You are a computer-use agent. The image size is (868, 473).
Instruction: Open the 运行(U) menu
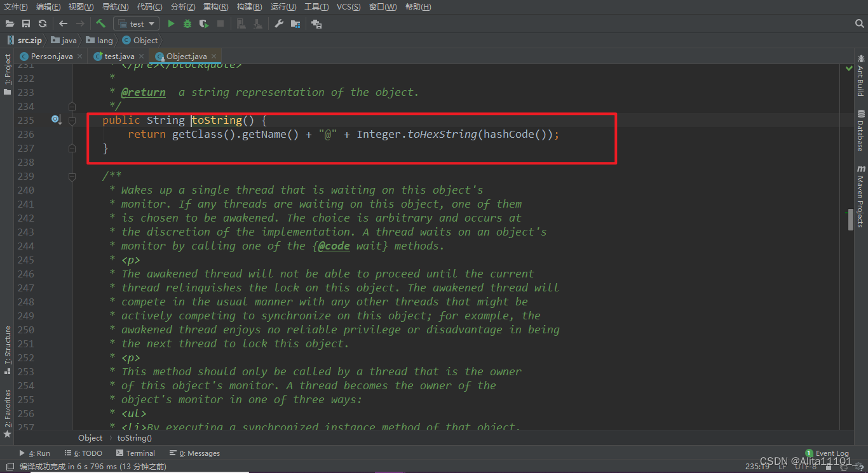283,6
